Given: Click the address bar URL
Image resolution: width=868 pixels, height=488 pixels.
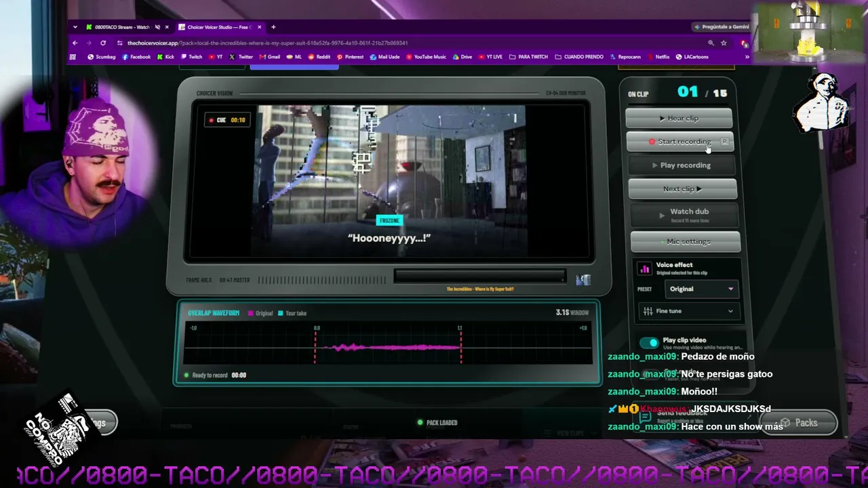Looking at the screenshot, I should point(267,43).
